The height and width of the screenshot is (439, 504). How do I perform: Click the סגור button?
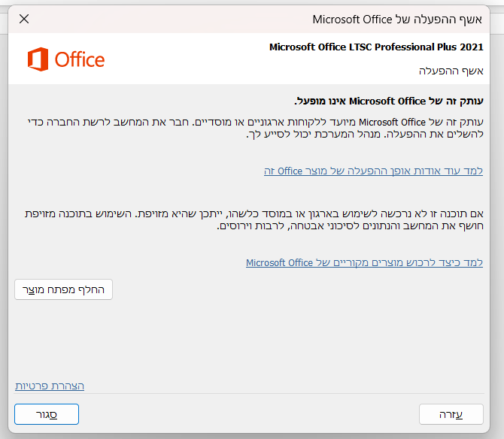(x=47, y=414)
